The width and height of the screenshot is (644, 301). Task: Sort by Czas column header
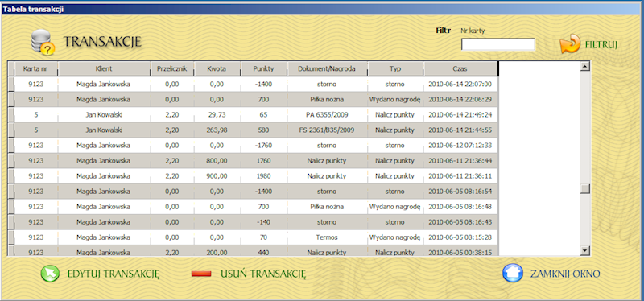460,69
